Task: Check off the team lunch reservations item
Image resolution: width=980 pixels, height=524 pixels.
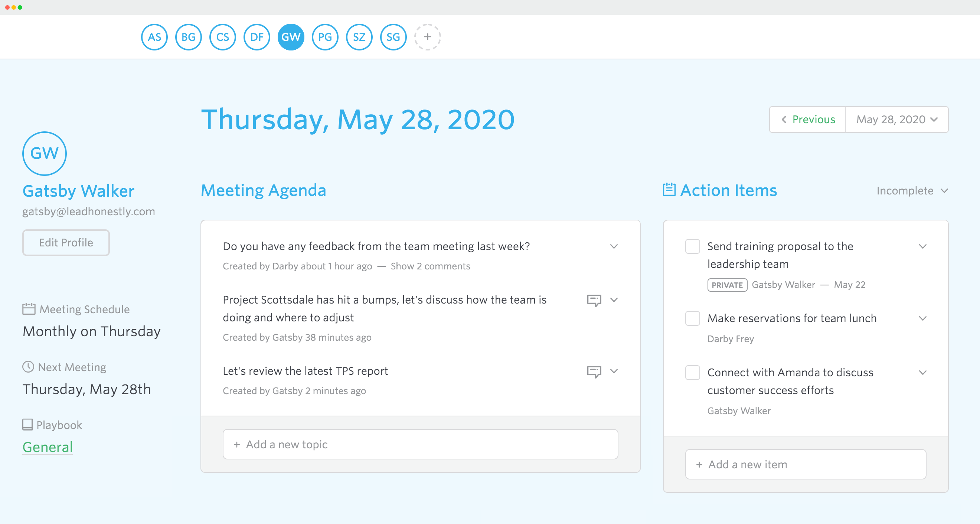Action: click(x=692, y=319)
